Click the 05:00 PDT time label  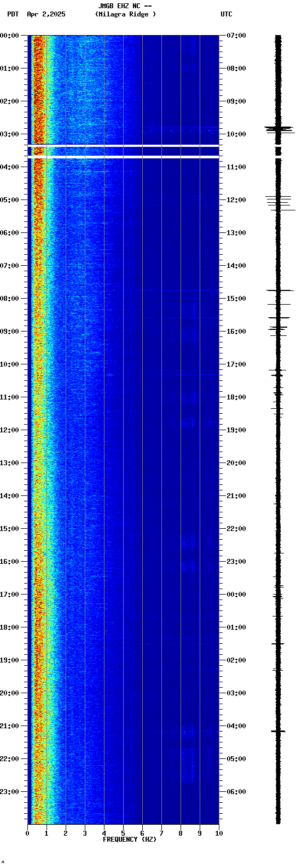[x=10, y=200]
